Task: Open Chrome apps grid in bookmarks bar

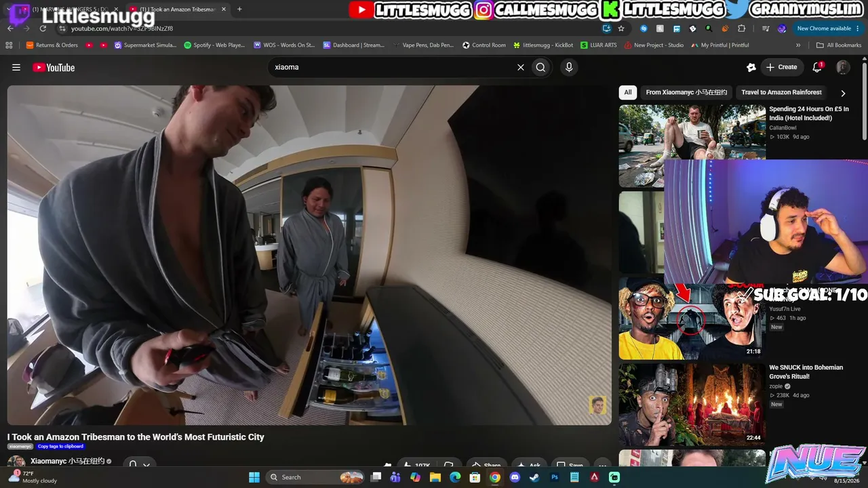Action: click(9, 45)
